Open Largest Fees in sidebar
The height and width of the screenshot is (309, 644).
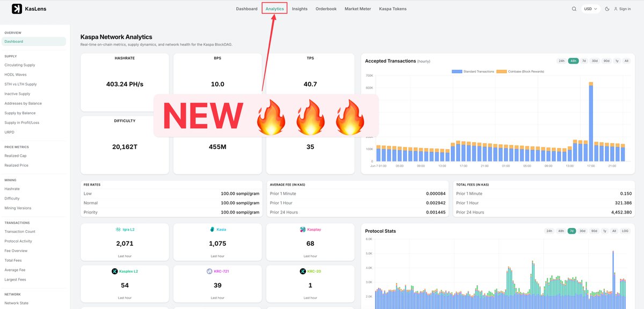(15, 279)
